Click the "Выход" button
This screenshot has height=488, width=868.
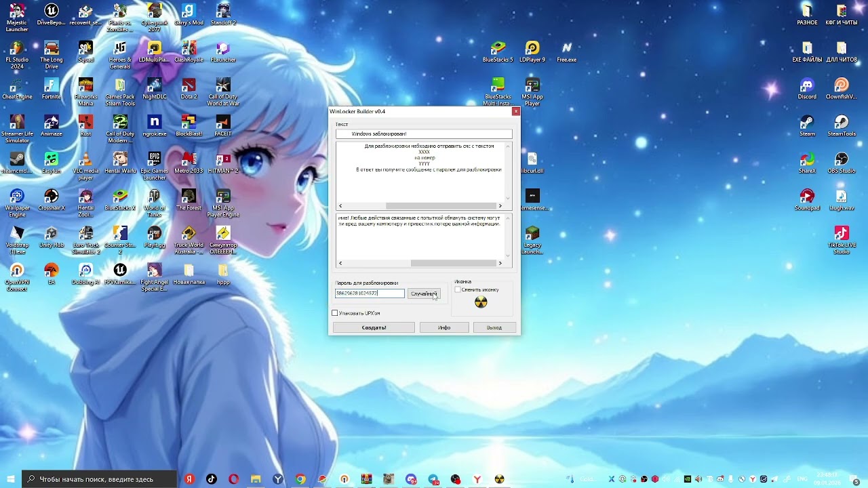click(494, 327)
